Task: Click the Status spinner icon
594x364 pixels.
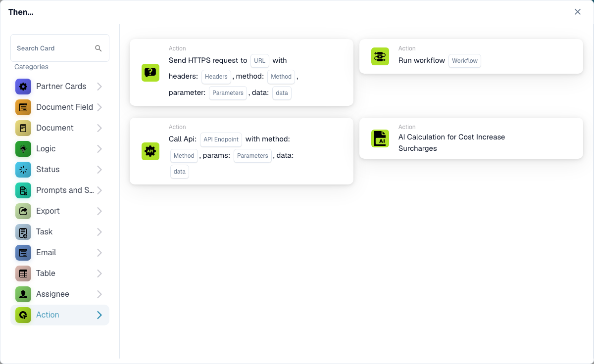Action: [x=23, y=170]
